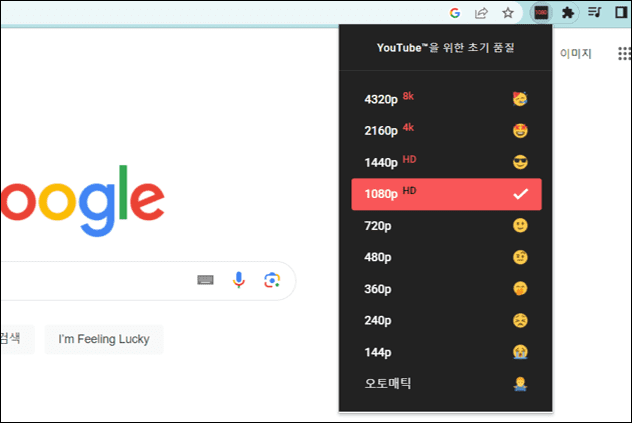Open the Google apps grid icon
The height and width of the screenshot is (423, 632).
click(x=624, y=53)
